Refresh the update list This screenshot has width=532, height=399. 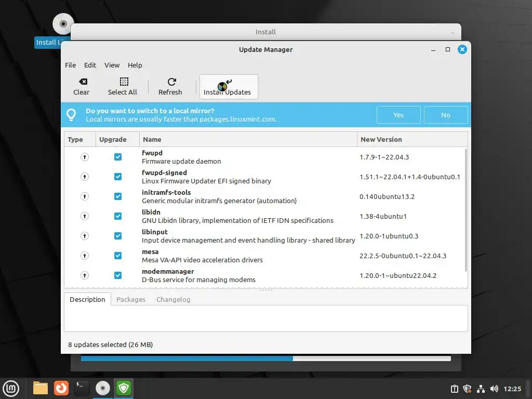pyautogui.click(x=170, y=87)
